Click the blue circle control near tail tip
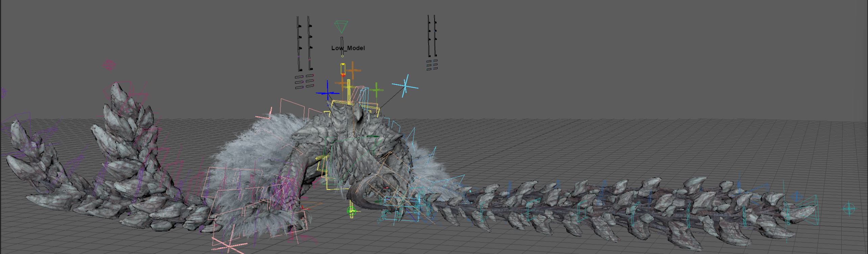The image size is (868, 254). [797, 197]
